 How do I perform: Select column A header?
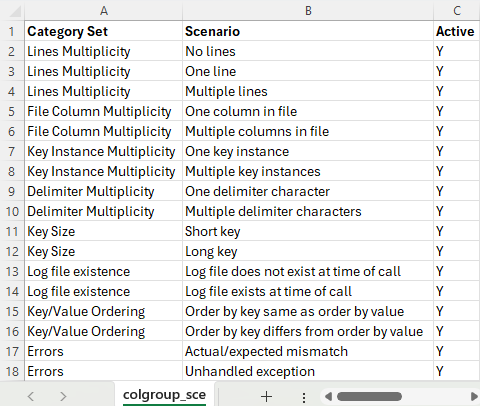(104, 11)
